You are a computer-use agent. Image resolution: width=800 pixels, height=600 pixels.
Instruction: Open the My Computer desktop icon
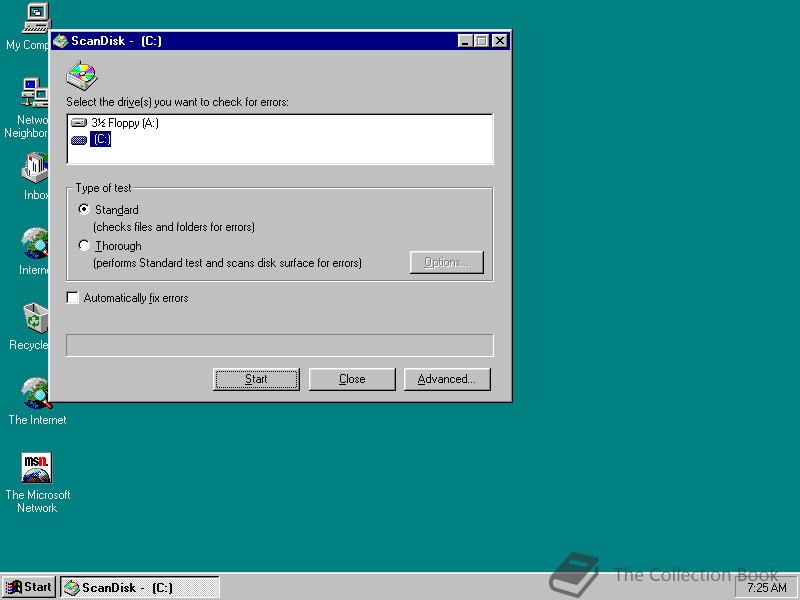pyautogui.click(x=36, y=18)
